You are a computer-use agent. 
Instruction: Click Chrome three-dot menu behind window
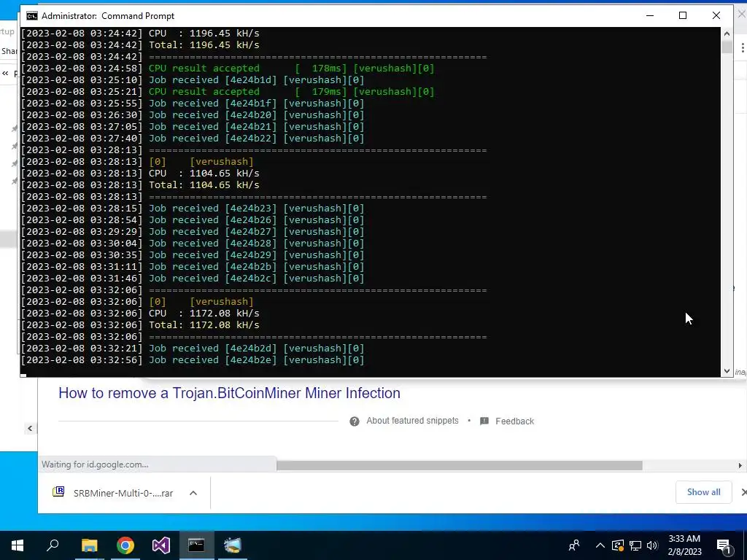point(743,47)
